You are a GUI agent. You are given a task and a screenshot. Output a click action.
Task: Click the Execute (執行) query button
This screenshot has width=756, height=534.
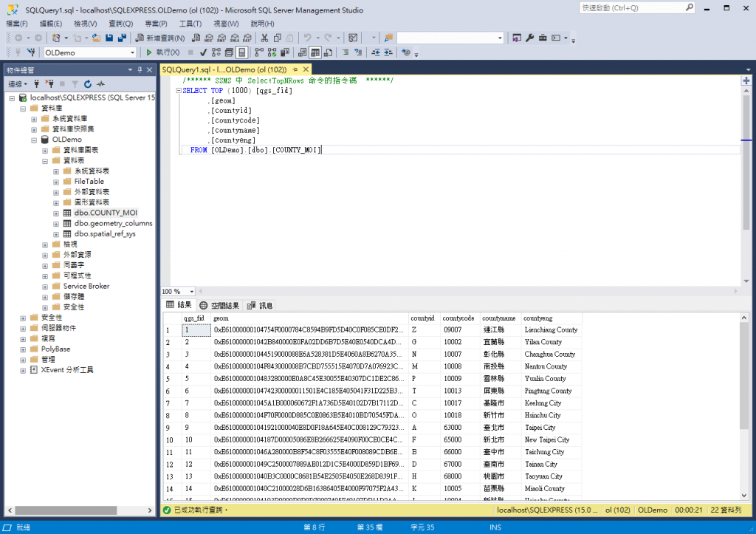[162, 52]
